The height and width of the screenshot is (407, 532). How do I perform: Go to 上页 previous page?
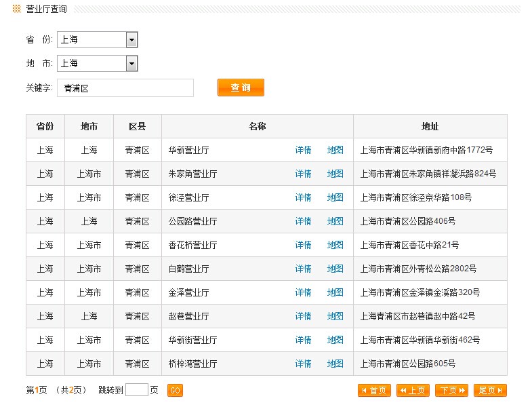413,390
